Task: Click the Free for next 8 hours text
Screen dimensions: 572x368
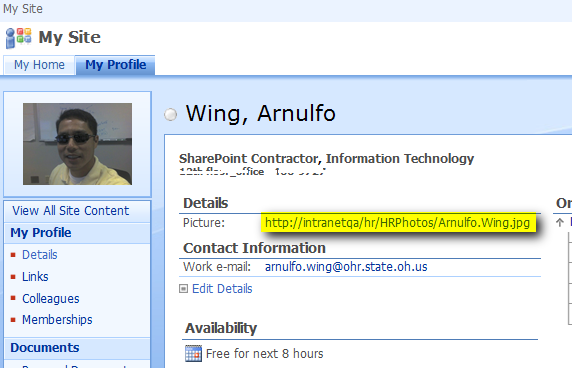Action: (x=264, y=353)
